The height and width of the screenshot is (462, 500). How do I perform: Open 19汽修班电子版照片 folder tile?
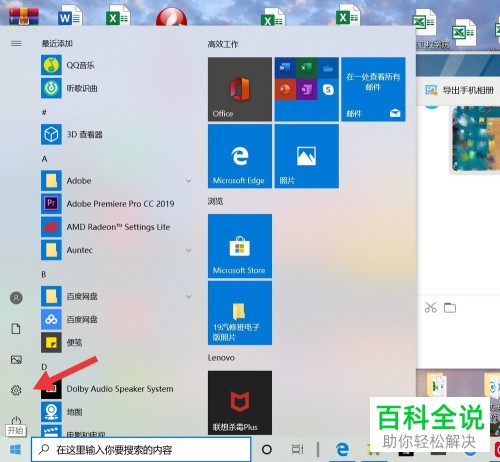click(240, 313)
